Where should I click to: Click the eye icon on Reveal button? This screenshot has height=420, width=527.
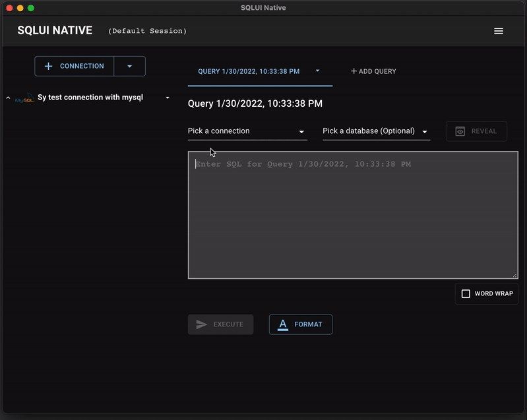point(460,131)
